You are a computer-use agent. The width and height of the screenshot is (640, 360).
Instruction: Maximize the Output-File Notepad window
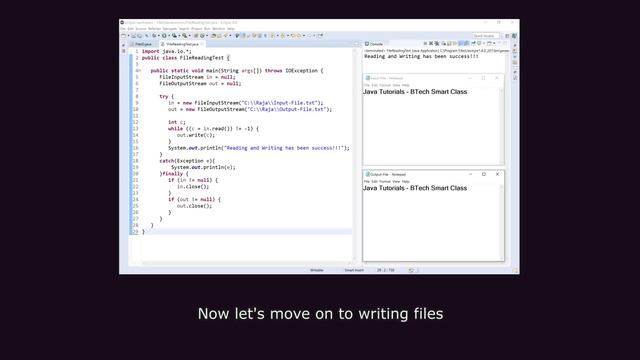tap(484, 174)
